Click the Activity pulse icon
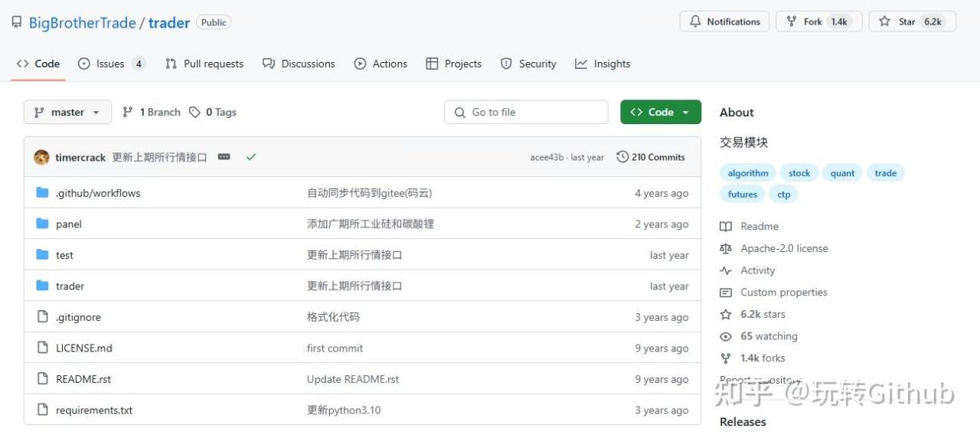The image size is (980, 432). pos(726,270)
